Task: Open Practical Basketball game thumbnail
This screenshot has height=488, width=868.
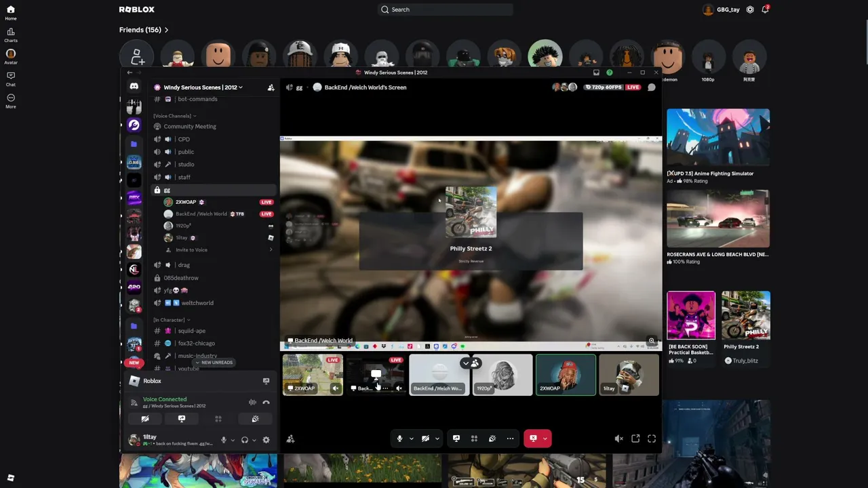Action: point(691,315)
